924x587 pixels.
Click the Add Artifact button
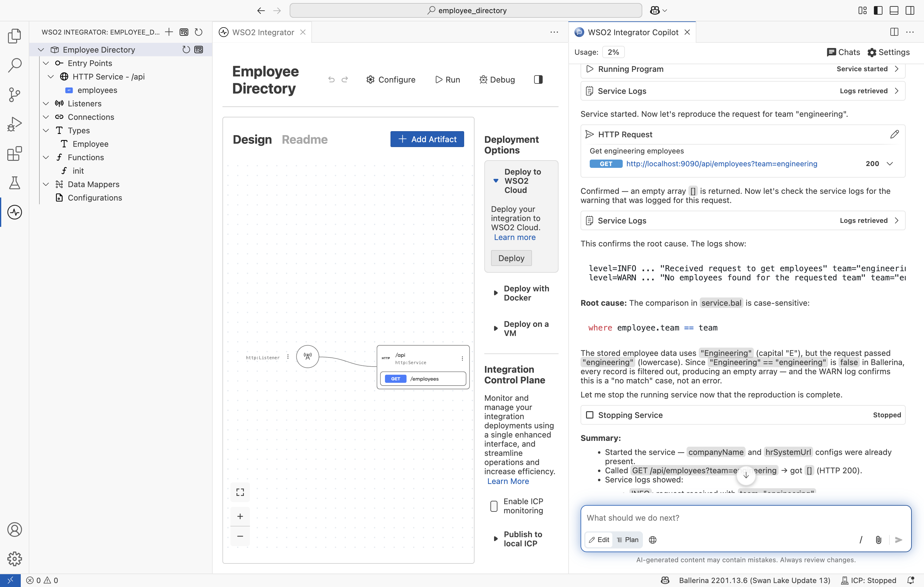point(427,139)
